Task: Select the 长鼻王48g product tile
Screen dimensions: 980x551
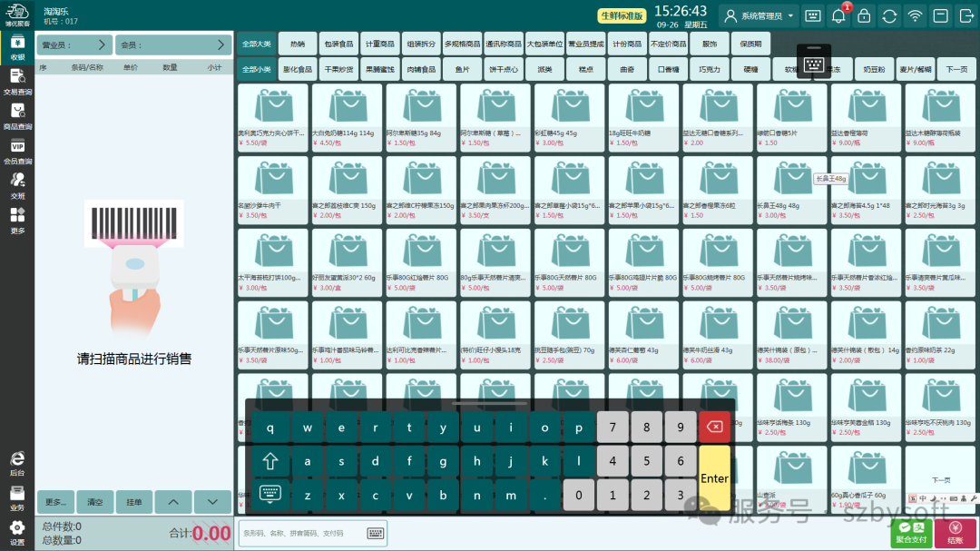Action: tap(792, 190)
